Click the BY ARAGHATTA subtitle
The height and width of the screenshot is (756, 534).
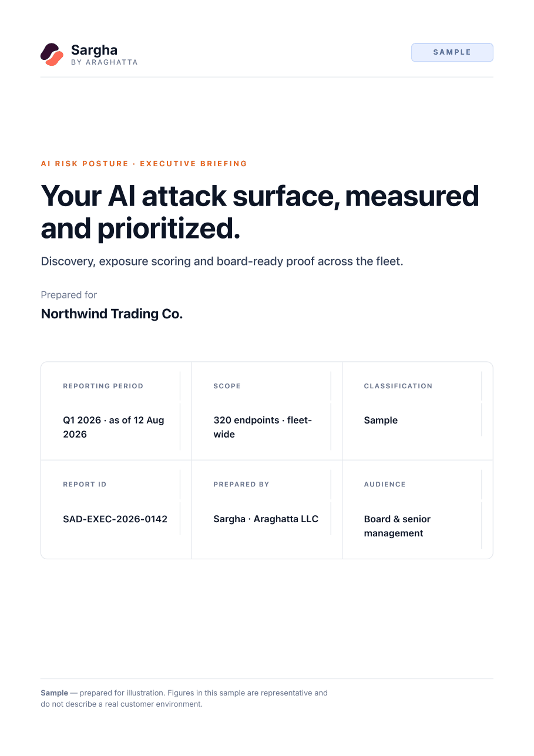point(104,62)
